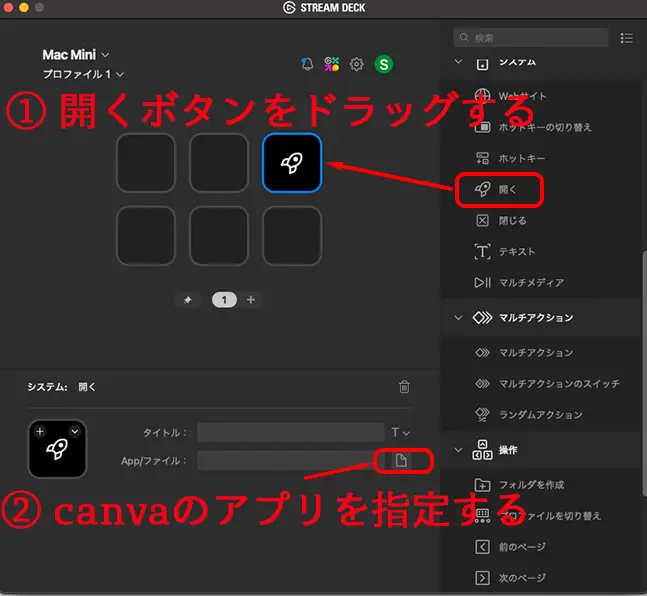The width and height of the screenshot is (647, 596).
Task: Toggle the action list view icon
Action: 626,38
